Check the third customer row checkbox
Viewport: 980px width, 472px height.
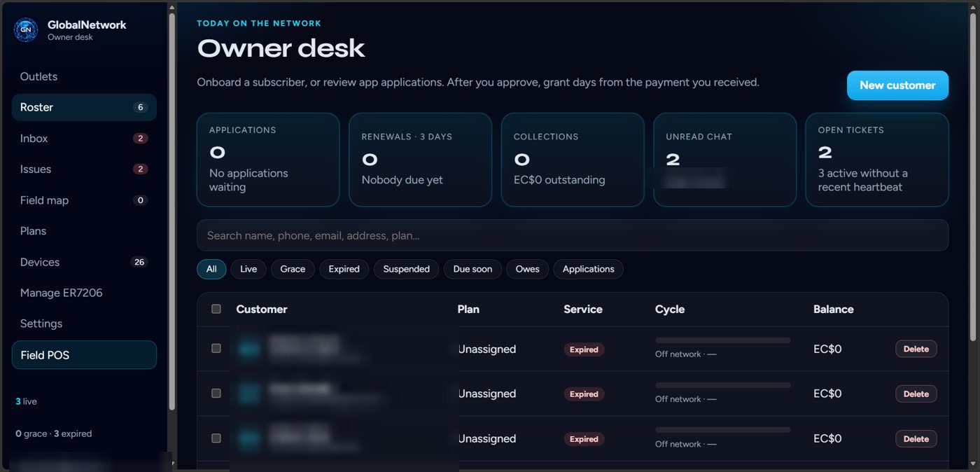(216, 438)
